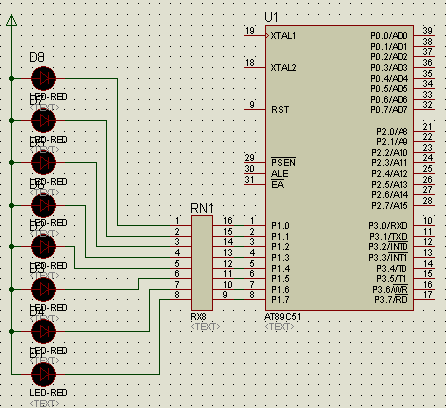Select the U1 AT89C51 chip body
This screenshot has height=408, width=446.
[339, 168]
